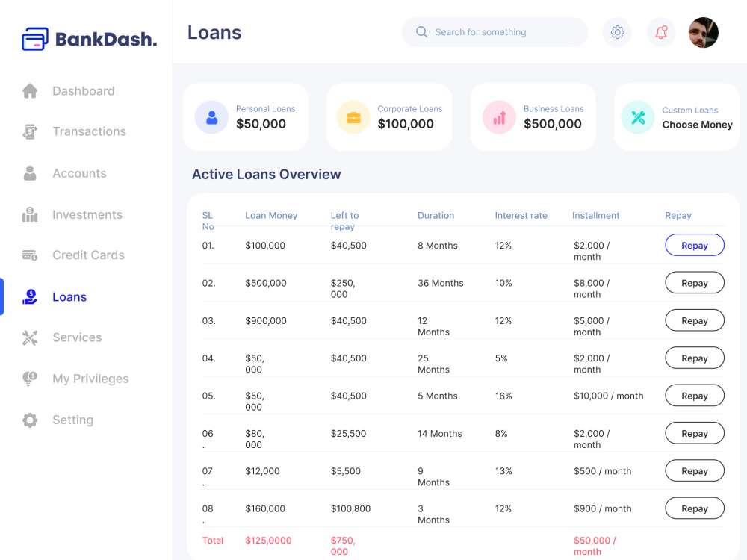Click the Corporate Loans briefcase icon
The image size is (747, 560).
click(x=353, y=117)
